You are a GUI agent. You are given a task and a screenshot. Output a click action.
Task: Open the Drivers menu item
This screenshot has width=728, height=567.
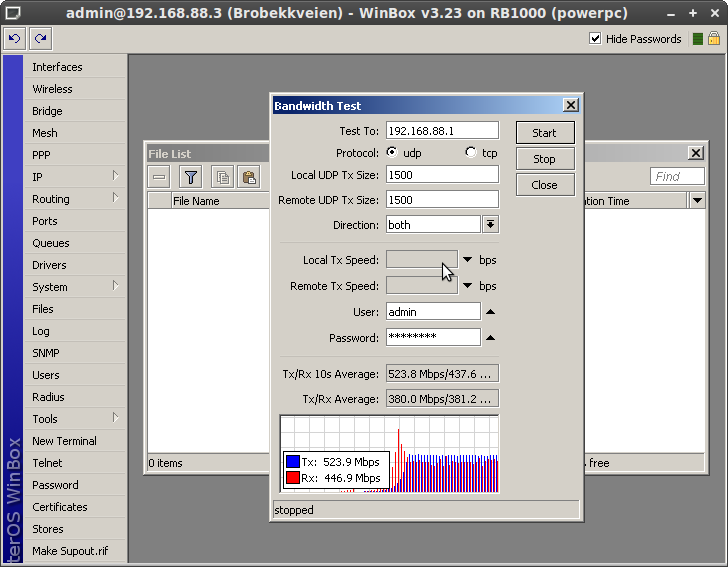point(75,265)
